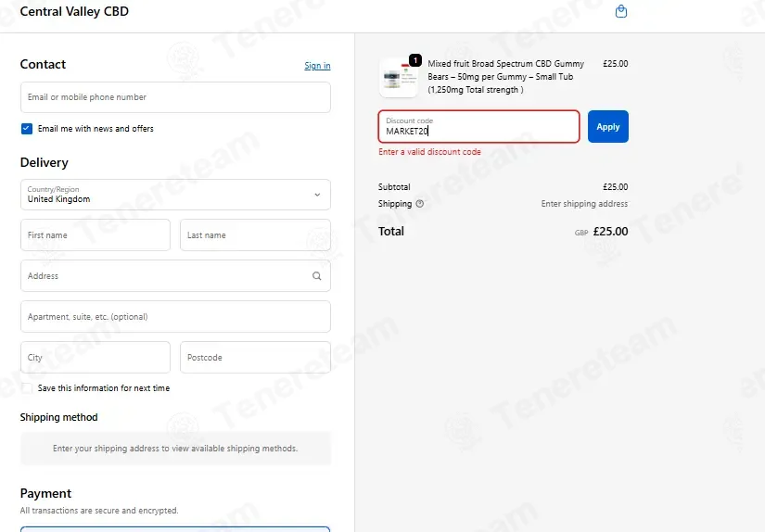Uncheck Email me with news and offers
The height and width of the screenshot is (532, 765).
click(27, 129)
